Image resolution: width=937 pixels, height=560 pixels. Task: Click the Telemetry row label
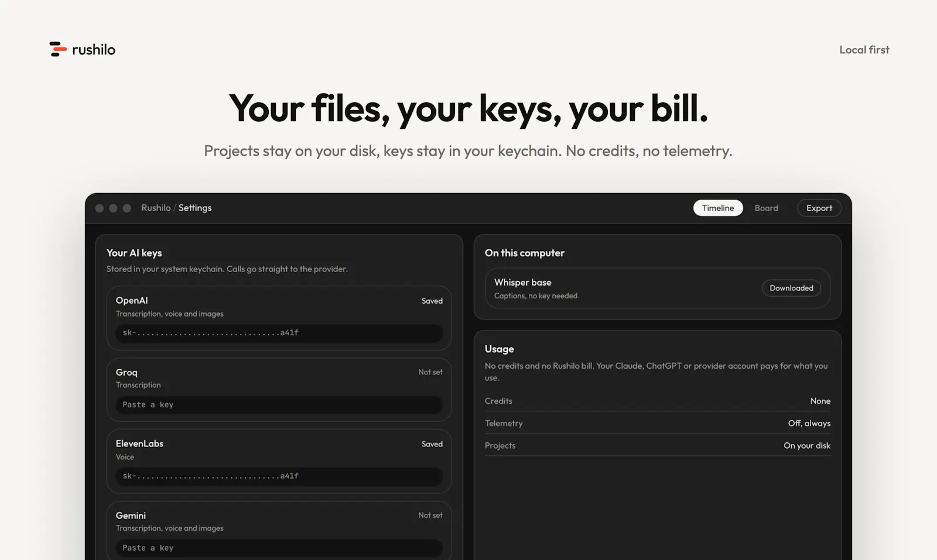[504, 423]
